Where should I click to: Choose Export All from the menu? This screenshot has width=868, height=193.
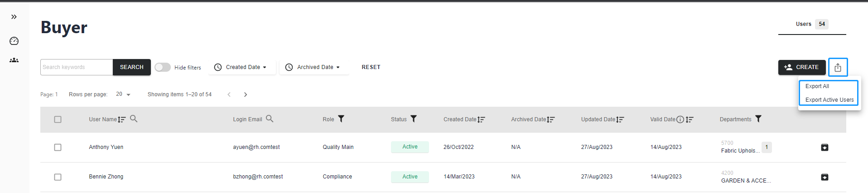pyautogui.click(x=817, y=86)
